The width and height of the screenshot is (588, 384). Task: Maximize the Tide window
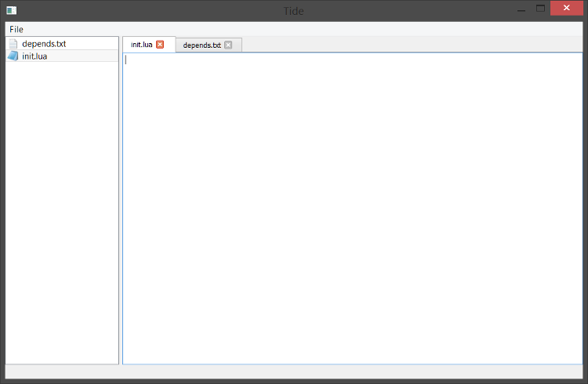tap(540, 9)
